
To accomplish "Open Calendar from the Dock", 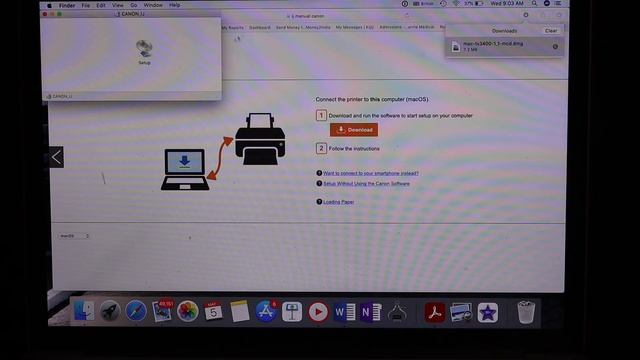I will (x=213, y=312).
